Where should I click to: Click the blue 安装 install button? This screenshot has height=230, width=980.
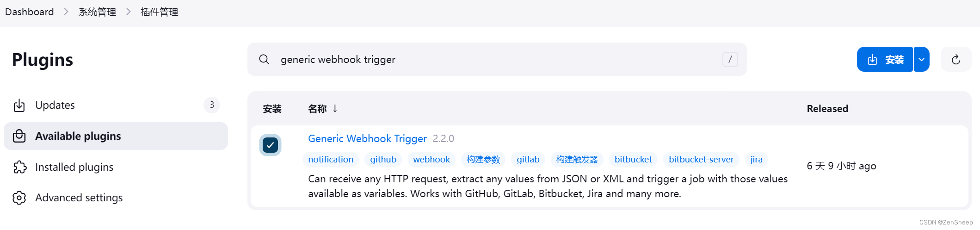(885, 59)
